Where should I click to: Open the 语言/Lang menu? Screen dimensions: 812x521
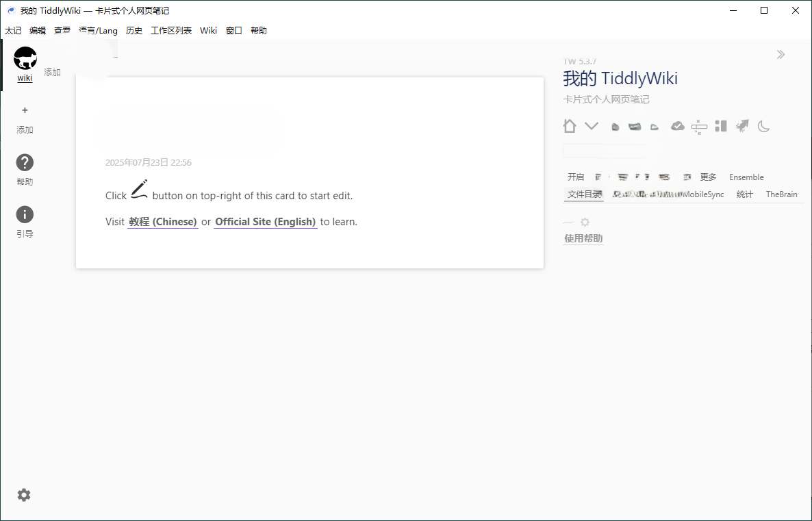99,31
